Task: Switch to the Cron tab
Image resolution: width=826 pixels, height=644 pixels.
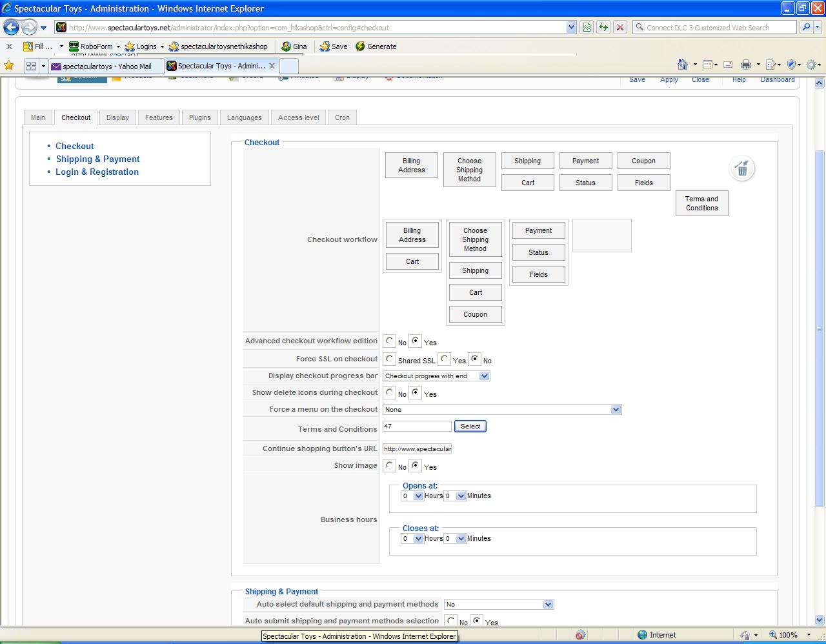Action: click(x=343, y=117)
